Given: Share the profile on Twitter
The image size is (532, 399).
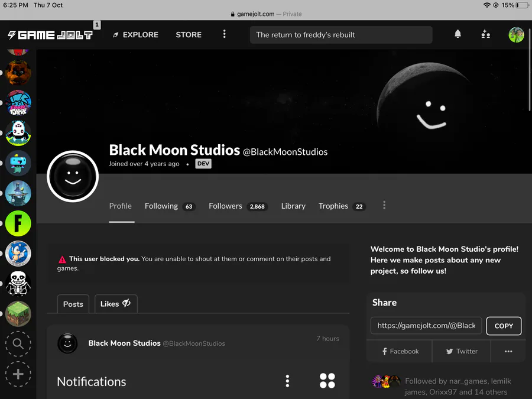Looking at the screenshot, I should [462, 351].
